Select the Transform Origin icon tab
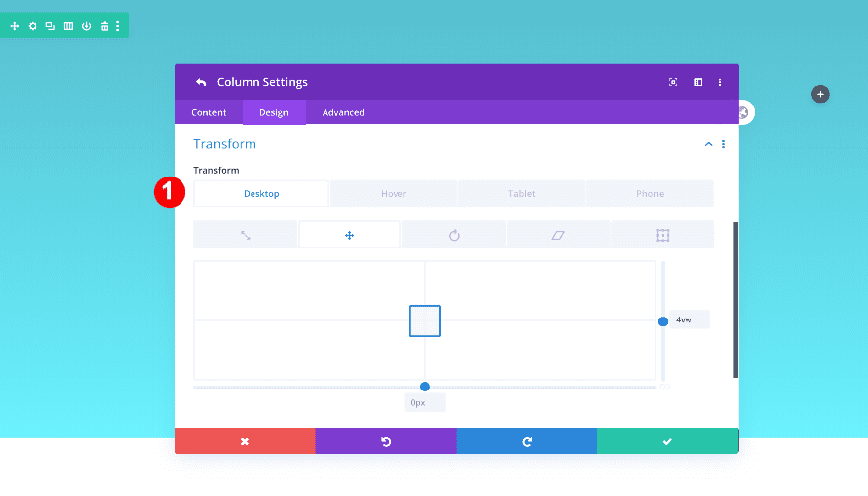This screenshot has height=496, width=868. [x=663, y=235]
